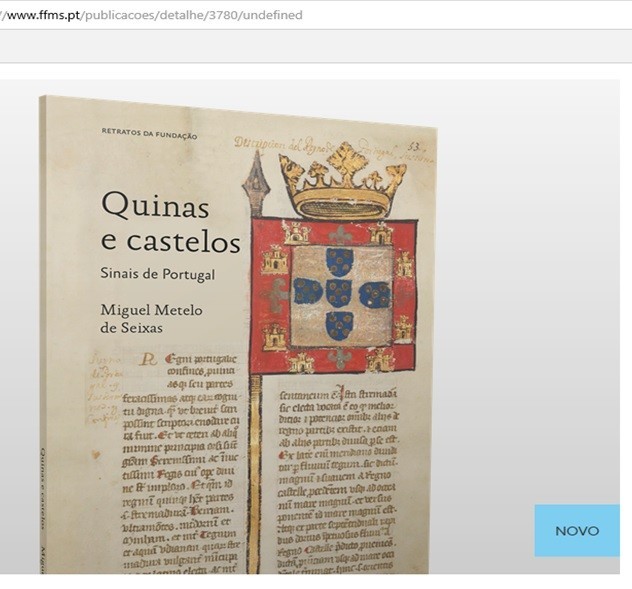Click the 'Sinais de Portugal' subtitle
This screenshot has height=589, width=632.
click(158, 274)
